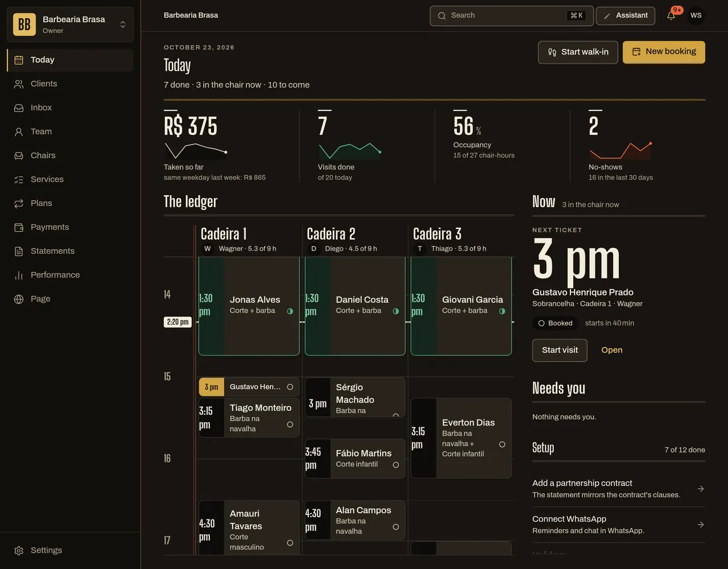Image resolution: width=728 pixels, height=569 pixels.
Task: Click the Start walk-in button
Action: click(578, 52)
